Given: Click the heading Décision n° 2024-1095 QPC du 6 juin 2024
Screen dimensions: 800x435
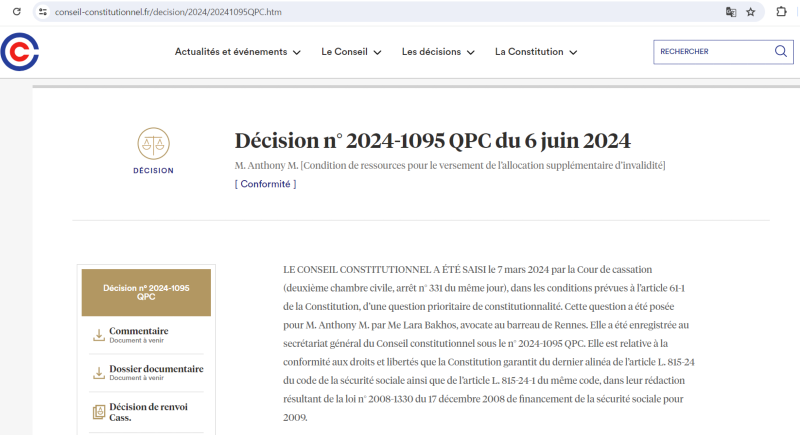Looking at the screenshot, I should coord(433,141).
